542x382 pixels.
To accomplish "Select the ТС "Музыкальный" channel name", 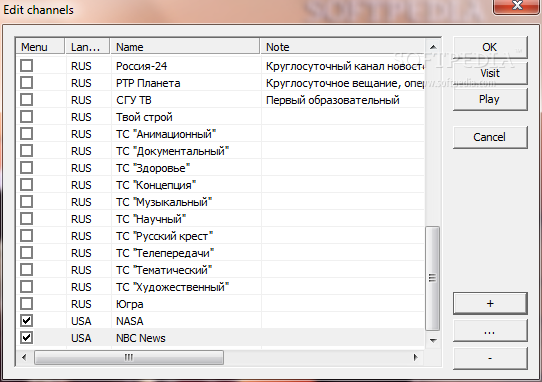I will (164, 202).
